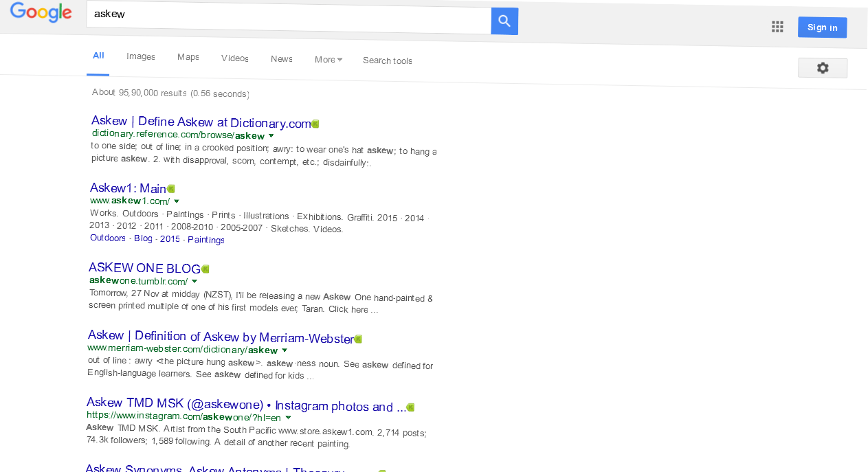The width and height of the screenshot is (868, 472).
Task: Click green badge beside Askew1: Main title
Action: 171,188
